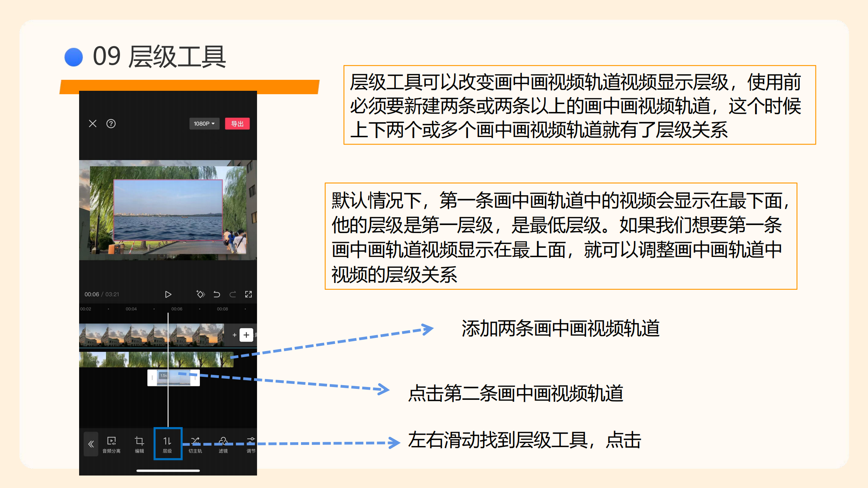This screenshot has height=488, width=868.
Task: Select the 1.5s second picture-in-picture clip
Action: pos(173,378)
